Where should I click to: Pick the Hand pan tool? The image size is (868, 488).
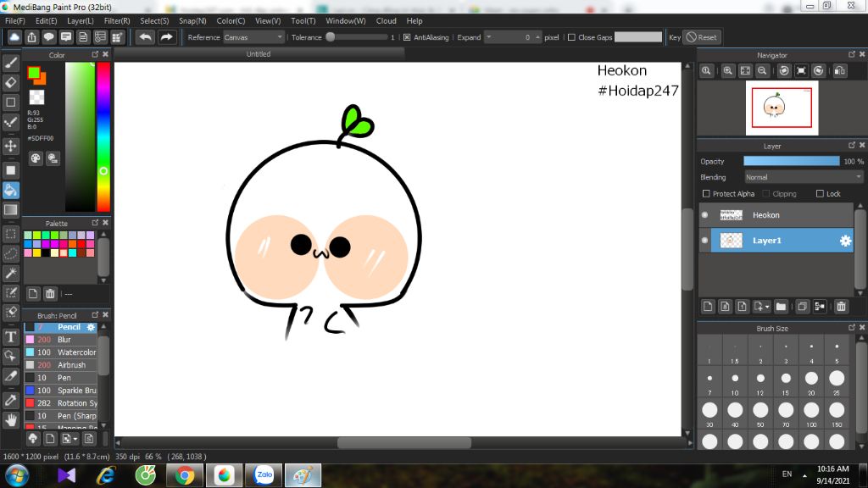coord(11,419)
